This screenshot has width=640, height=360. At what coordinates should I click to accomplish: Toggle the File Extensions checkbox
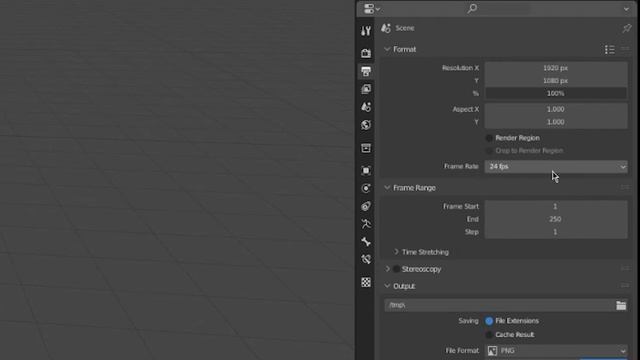[x=489, y=321]
